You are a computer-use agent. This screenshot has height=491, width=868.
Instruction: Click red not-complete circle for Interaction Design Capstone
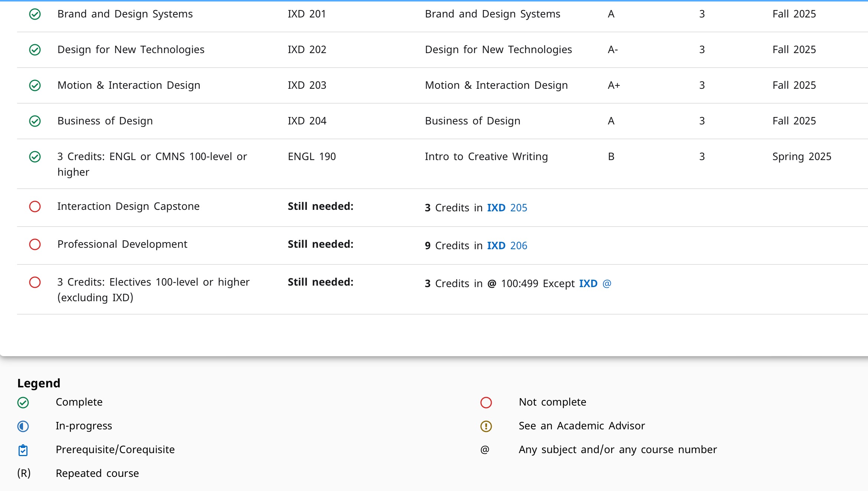click(x=35, y=207)
